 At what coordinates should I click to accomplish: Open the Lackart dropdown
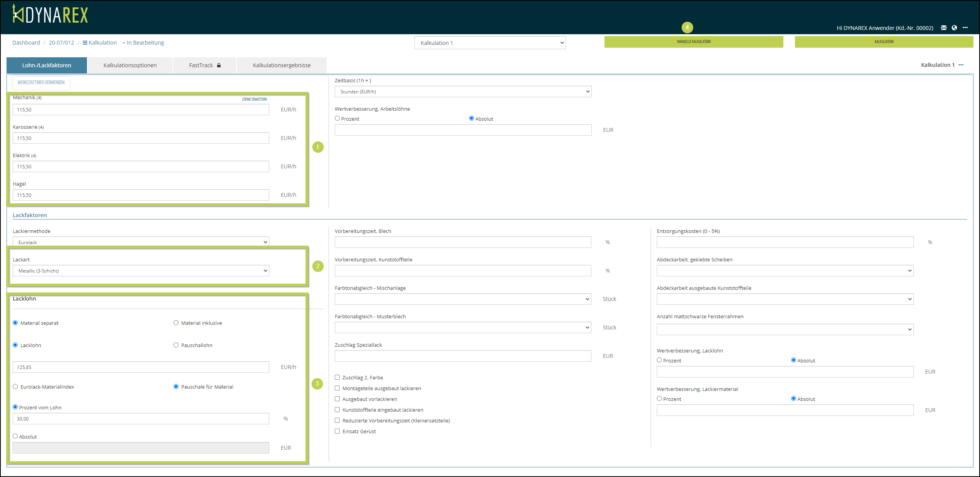(141, 271)
